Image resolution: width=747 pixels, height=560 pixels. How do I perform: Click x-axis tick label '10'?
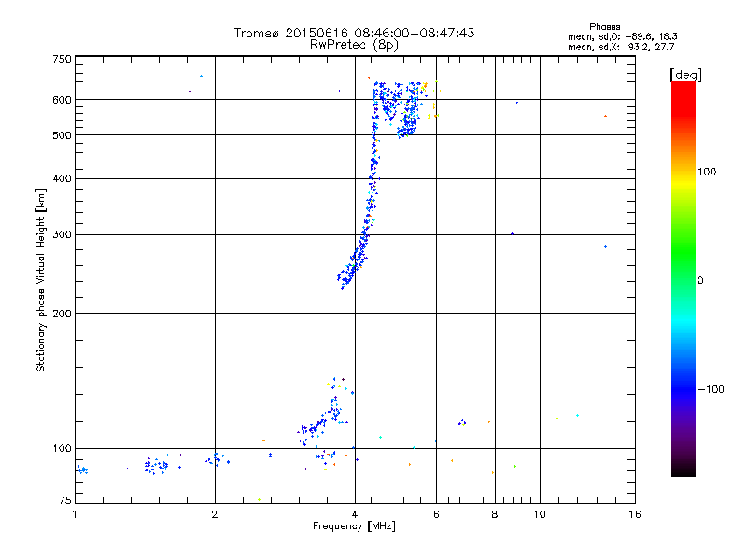coord(540,514)
